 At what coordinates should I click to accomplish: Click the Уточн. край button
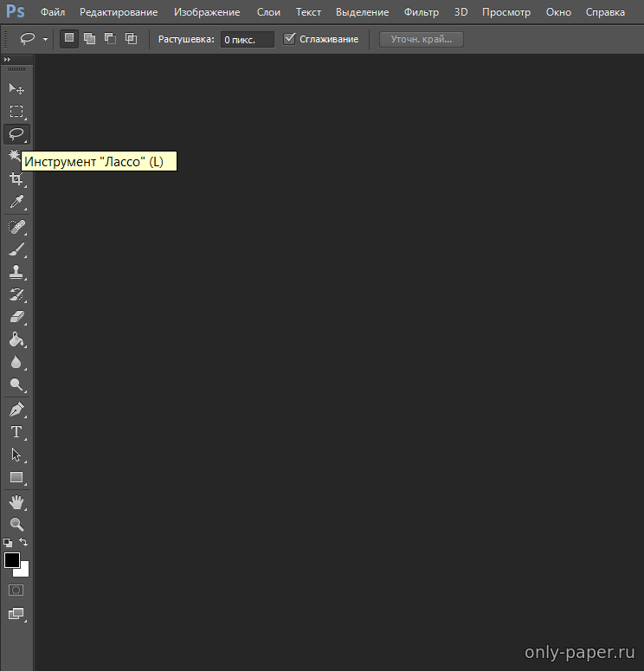(421, 39)
